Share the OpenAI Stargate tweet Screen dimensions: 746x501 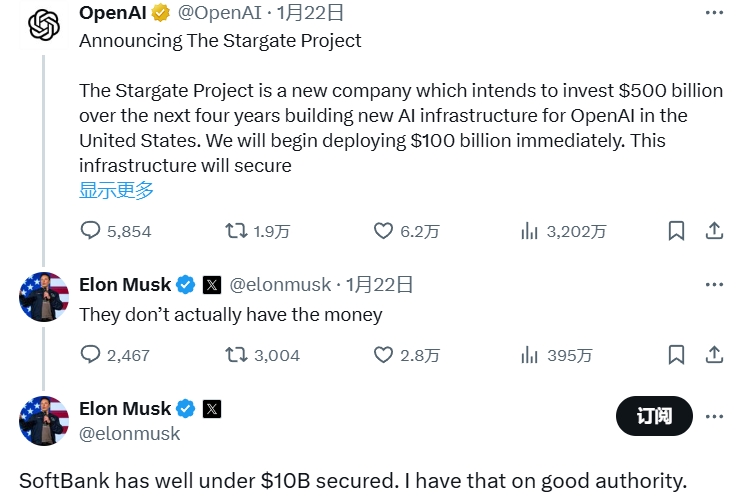[x=714, y=231]
